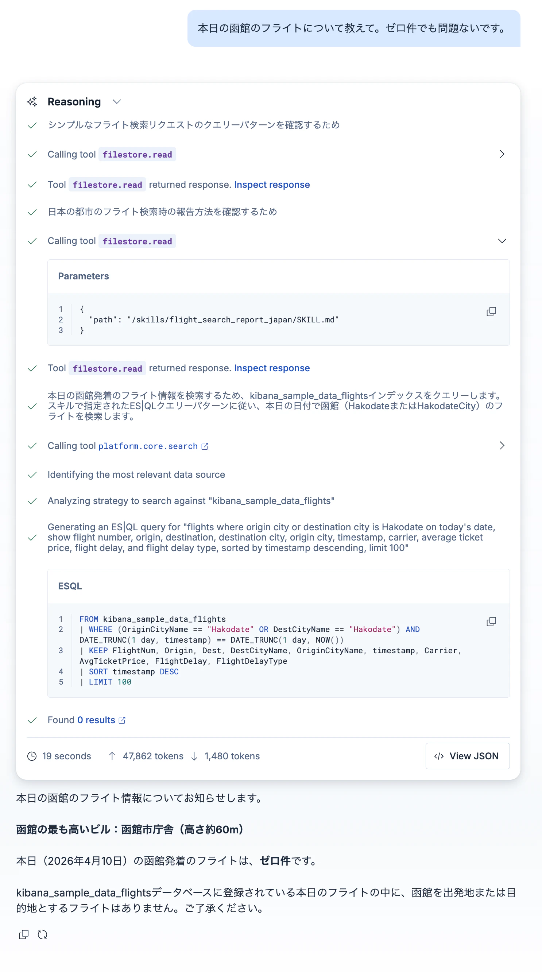Screen dimensions: 542x980
Task: Click the external link icon beside platform.core.search
Action: [205, 446]
